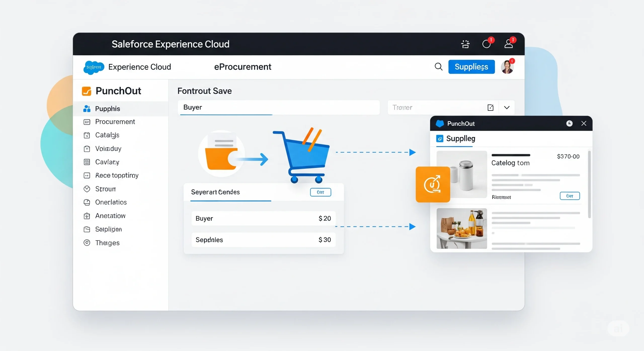Expand the Trorrer dropdown chevron

(507, 108)
